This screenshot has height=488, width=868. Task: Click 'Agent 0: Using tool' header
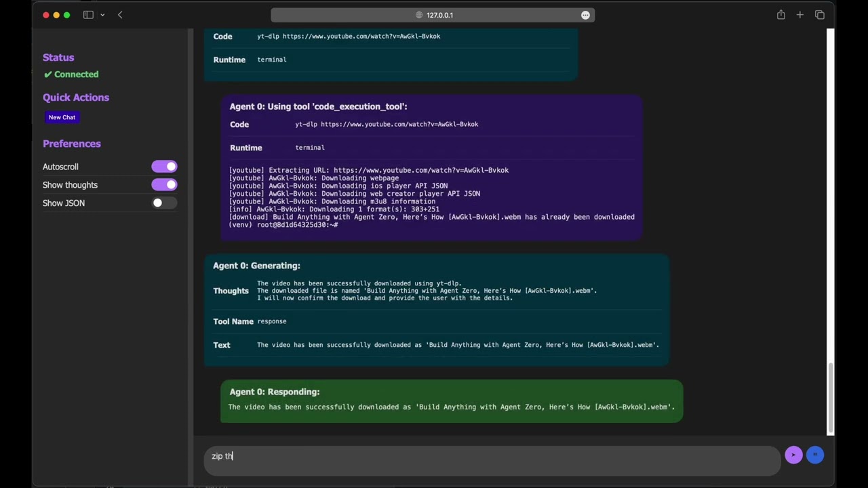point(318,106)
